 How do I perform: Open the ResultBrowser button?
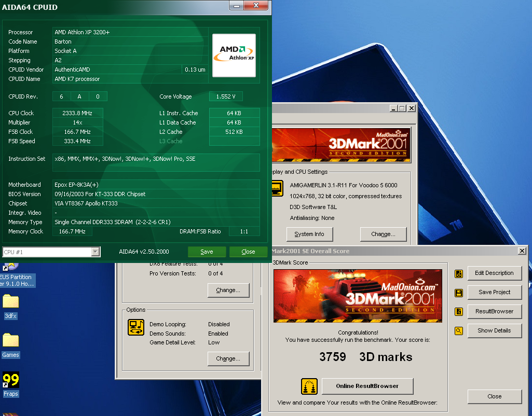(494, 312)
